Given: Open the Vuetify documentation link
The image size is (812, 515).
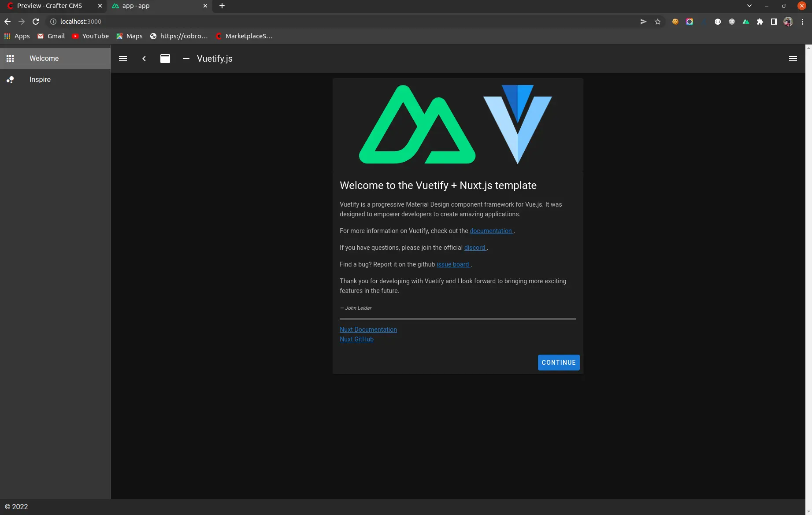Looking at the screenshot, I should click(491, 231).
